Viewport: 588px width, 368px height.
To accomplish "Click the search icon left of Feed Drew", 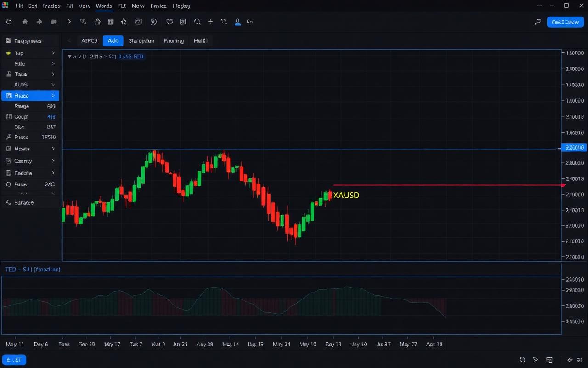I will [537, 22].
